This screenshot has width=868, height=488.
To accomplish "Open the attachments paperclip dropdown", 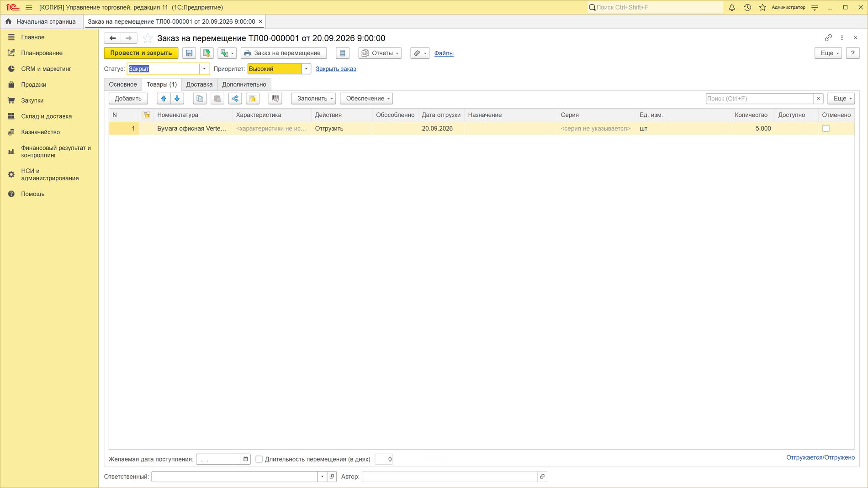I will pyautogui.click(x=420, y=53).
